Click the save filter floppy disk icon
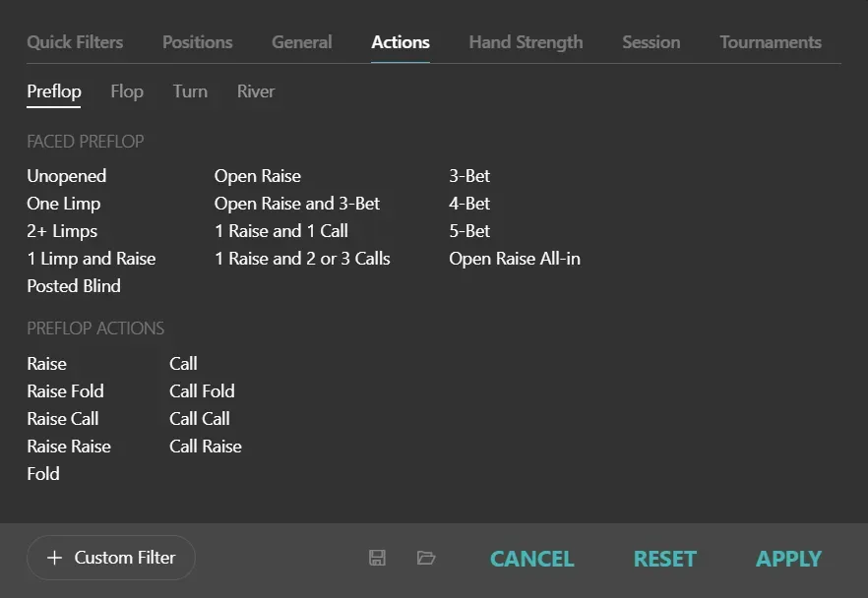 point(377,558)
